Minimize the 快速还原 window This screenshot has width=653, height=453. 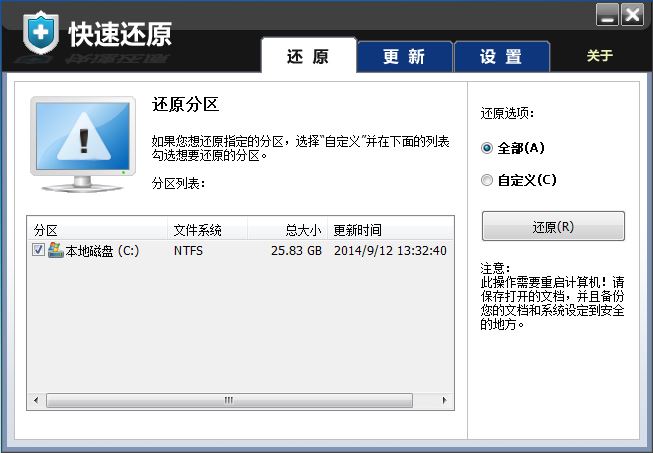(x=607, y=15)
